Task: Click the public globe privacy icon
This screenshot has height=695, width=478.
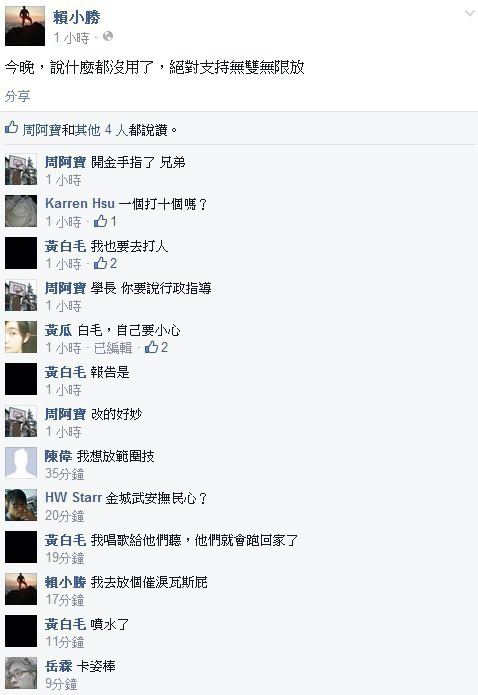Action: (108, 37)
